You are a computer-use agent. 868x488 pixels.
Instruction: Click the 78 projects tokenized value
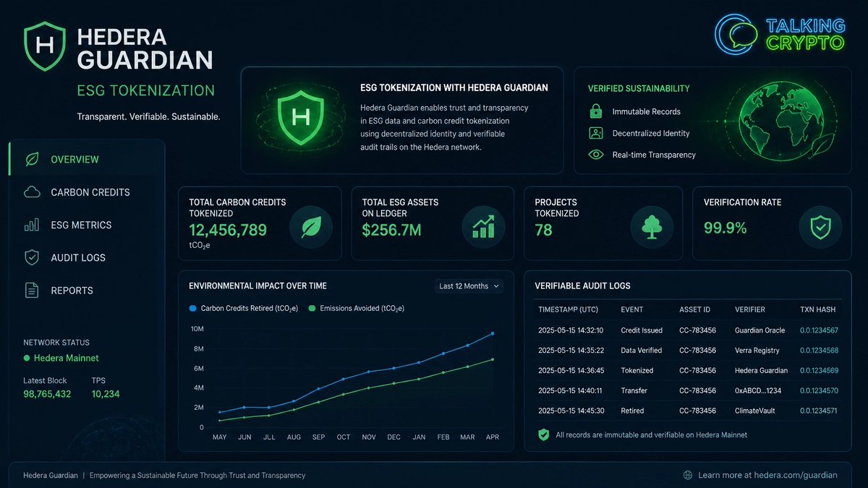[543, 231]
